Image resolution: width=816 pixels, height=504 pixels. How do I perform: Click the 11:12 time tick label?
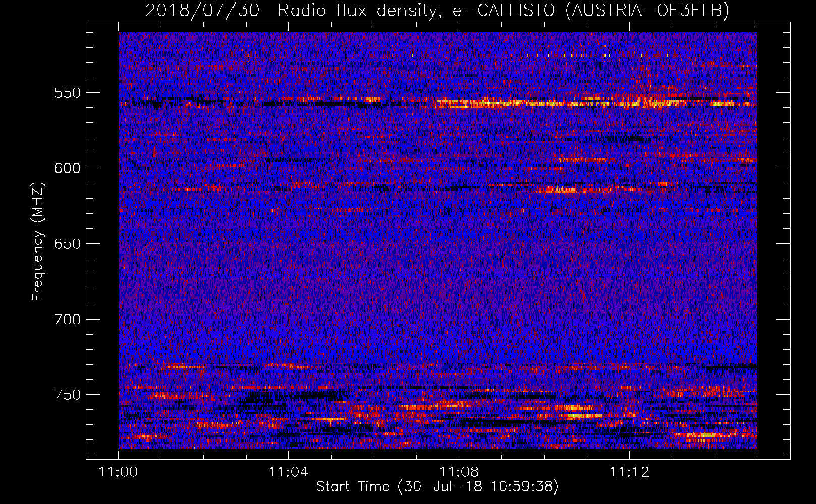coord(629,472)
